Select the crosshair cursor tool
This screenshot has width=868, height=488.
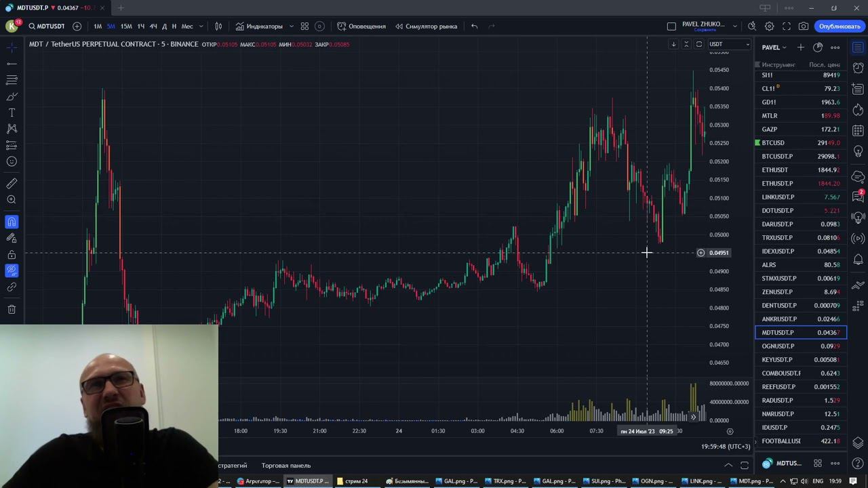click(12, 47)
